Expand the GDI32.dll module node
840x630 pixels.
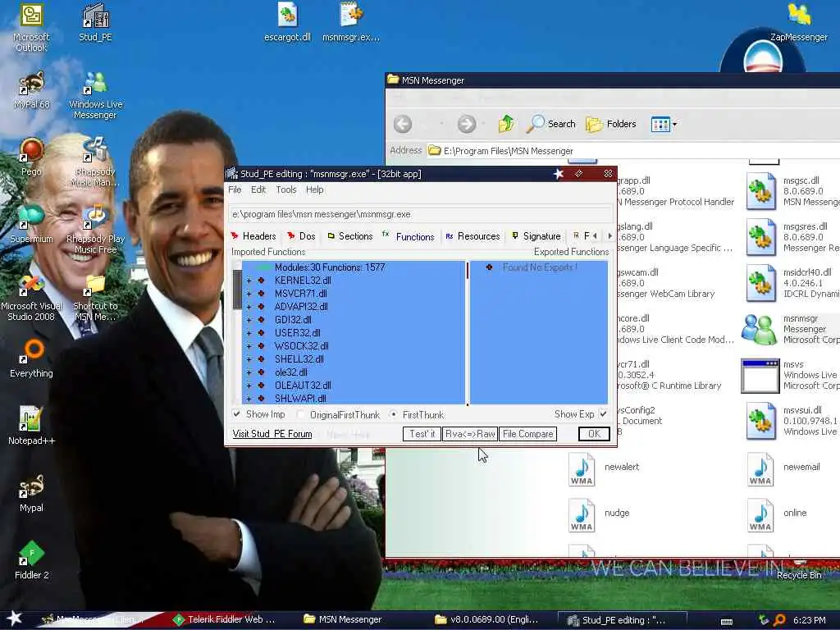pos(249,320)
